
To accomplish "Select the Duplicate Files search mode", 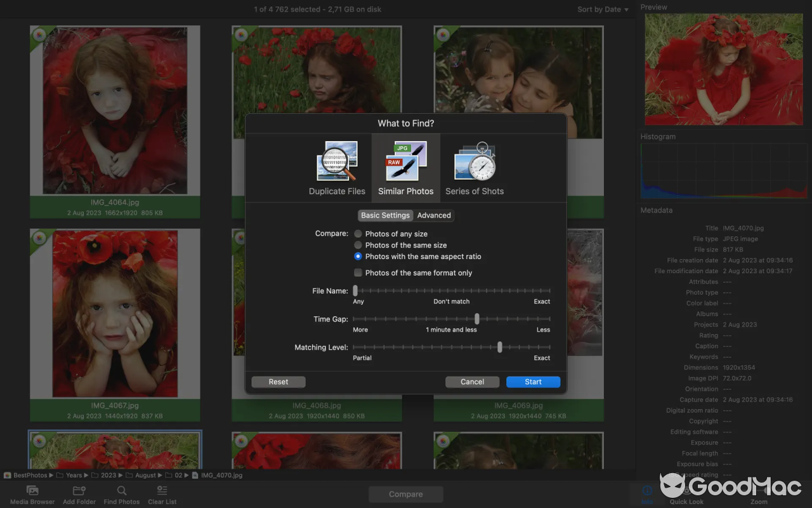I will [x=337, y=166].
